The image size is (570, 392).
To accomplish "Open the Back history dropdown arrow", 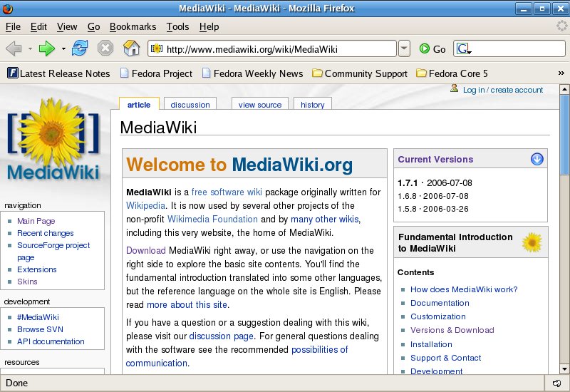I will coord(30,48).
